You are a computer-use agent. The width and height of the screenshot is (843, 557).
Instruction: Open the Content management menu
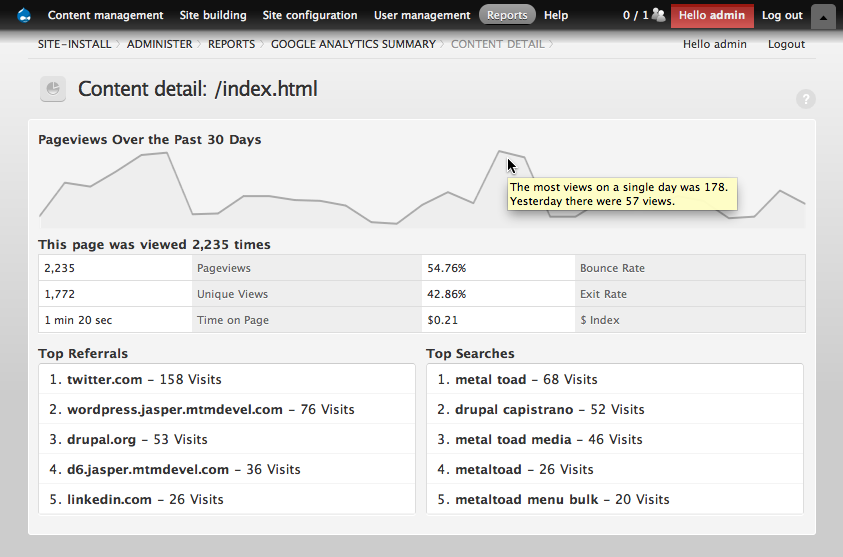[105, 15]
